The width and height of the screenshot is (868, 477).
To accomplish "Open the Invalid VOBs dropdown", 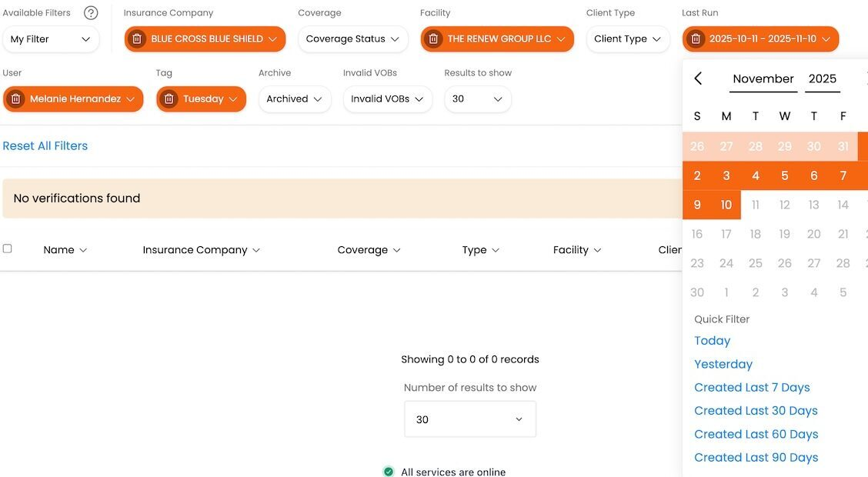I will 387,99.
